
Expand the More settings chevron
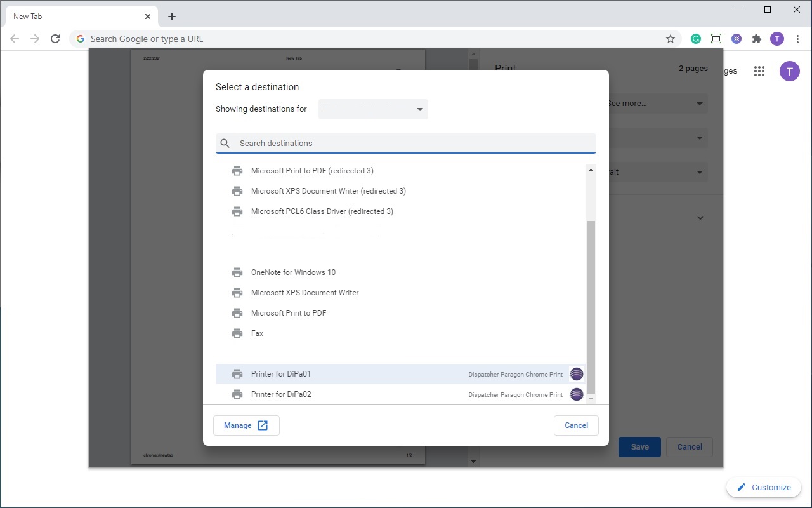(700, 218)
